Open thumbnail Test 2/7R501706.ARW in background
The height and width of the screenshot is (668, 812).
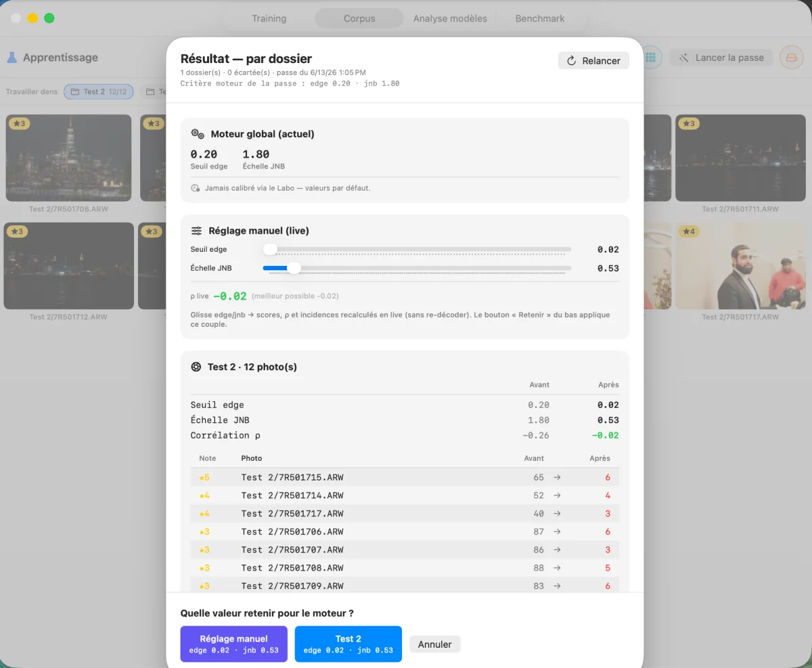(x=68, y=158)
